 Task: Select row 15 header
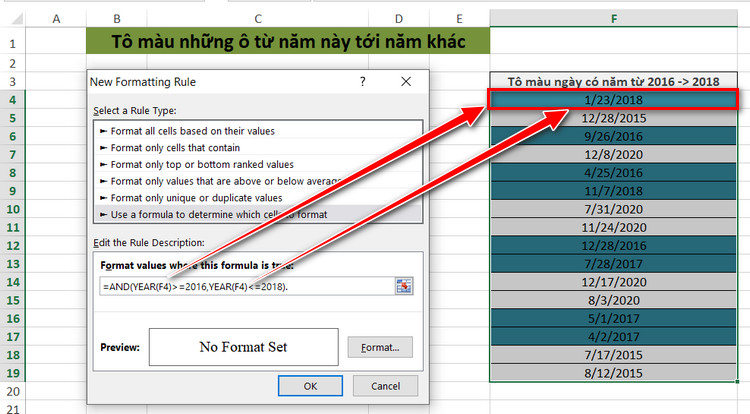point(12,300)
